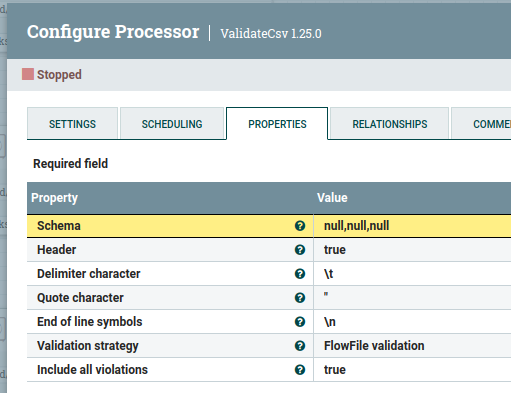Open the partially visible COMMENTS tab
The image size is (511, 393).
click(481, 124)
